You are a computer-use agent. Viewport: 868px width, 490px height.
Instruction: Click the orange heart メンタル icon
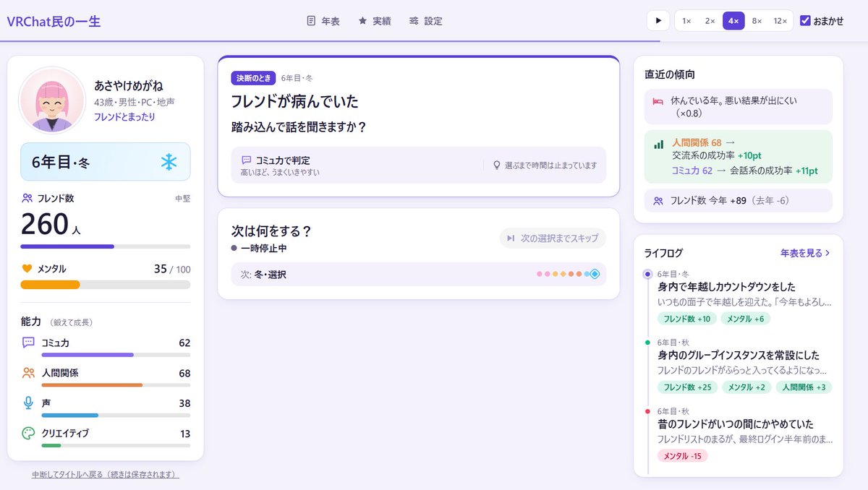27,269
